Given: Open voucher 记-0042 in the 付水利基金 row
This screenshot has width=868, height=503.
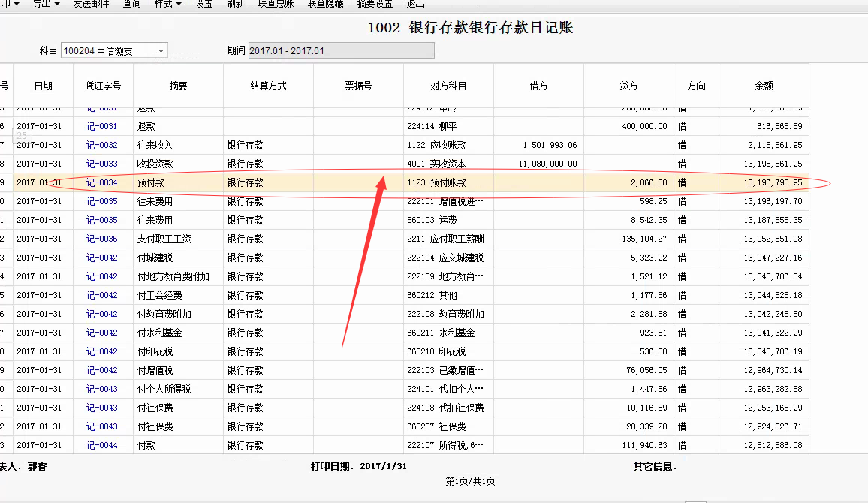Looking at the screenshot, I should coord(102,333).
